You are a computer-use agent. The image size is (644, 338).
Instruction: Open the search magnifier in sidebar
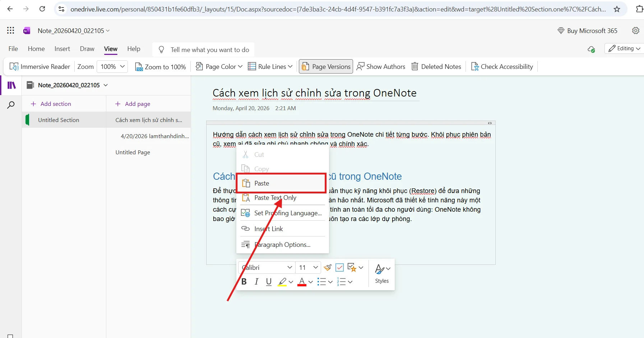[x=11, y=105]
